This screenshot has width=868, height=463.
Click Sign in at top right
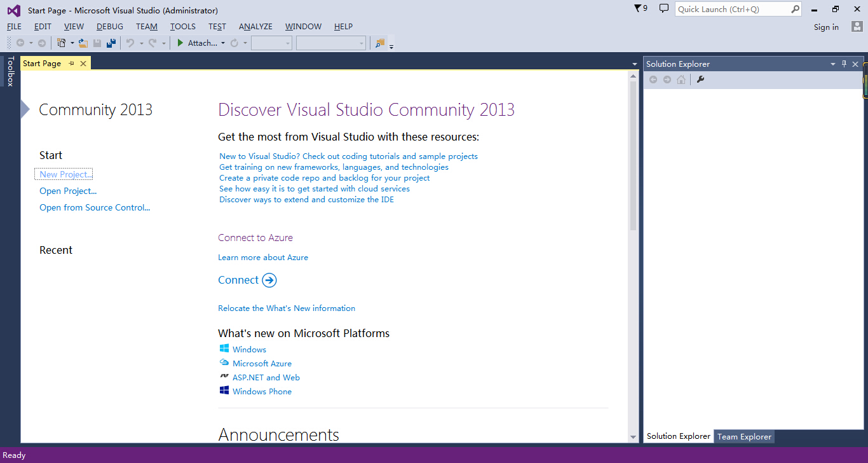[826, 27]
